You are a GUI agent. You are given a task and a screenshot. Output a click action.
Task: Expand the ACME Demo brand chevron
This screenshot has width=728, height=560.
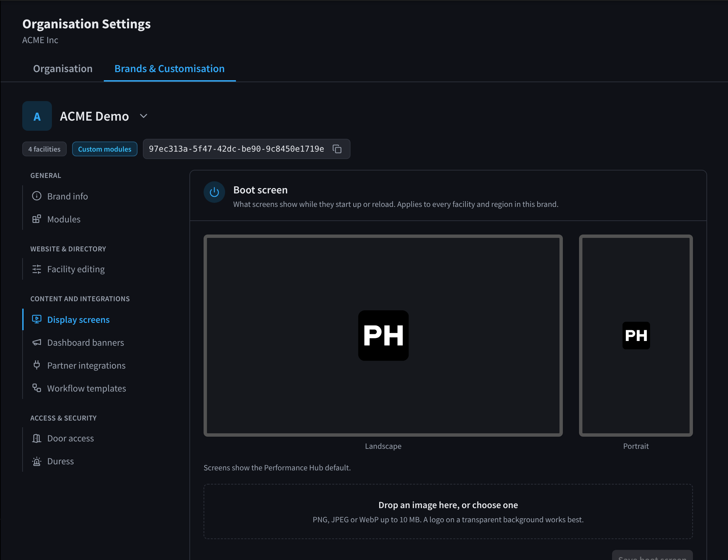click(144, 116)
